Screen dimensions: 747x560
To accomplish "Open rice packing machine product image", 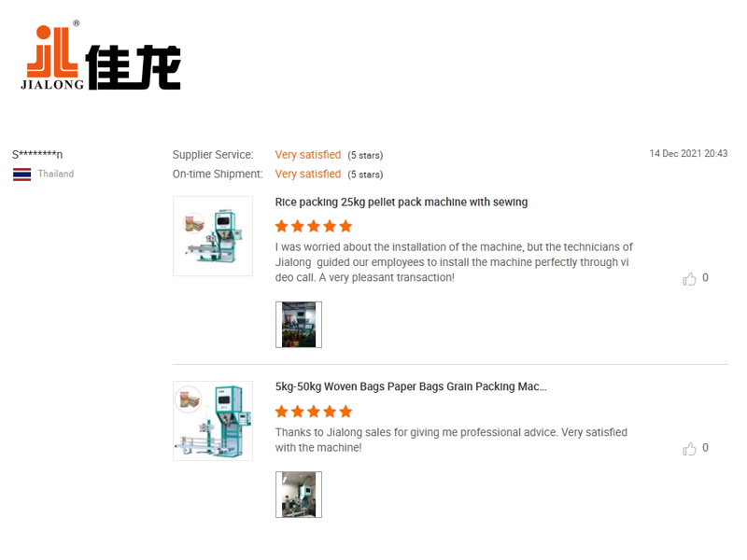I will point(213,236).
